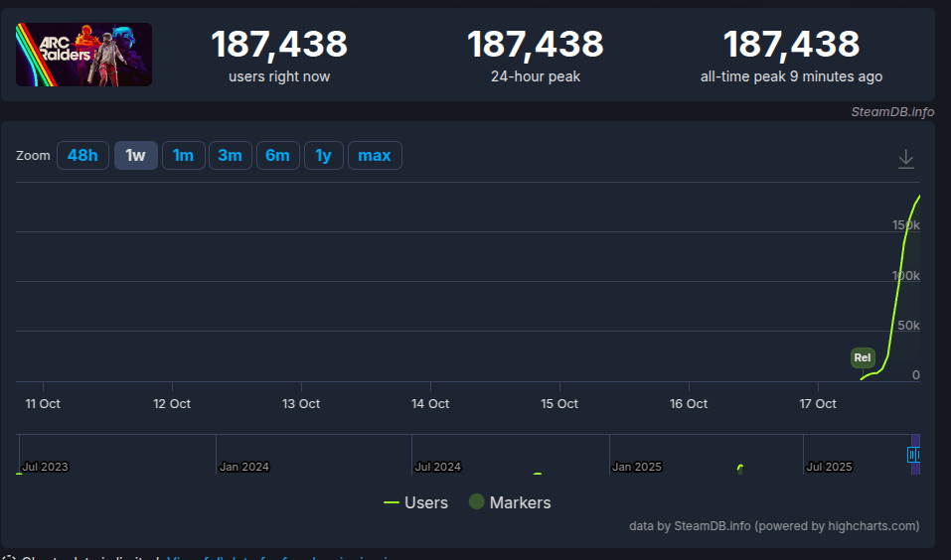Click the ARC Raiders game thumbnail
Image resolution: width=951 pixels, height=560 pixels.
tap(84, 55)
